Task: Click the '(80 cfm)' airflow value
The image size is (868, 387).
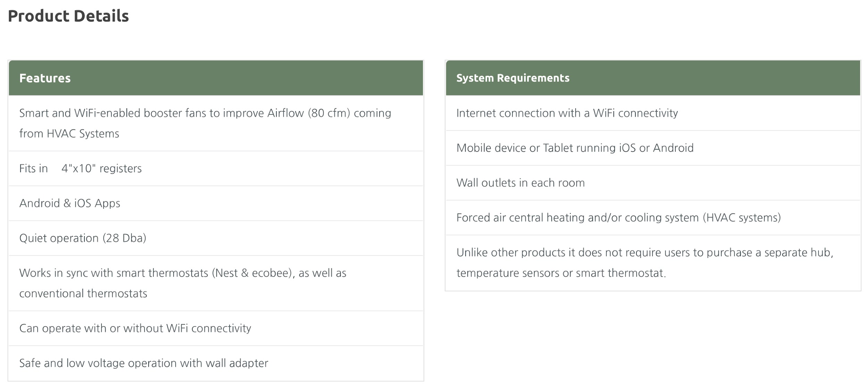Action: 329,113
